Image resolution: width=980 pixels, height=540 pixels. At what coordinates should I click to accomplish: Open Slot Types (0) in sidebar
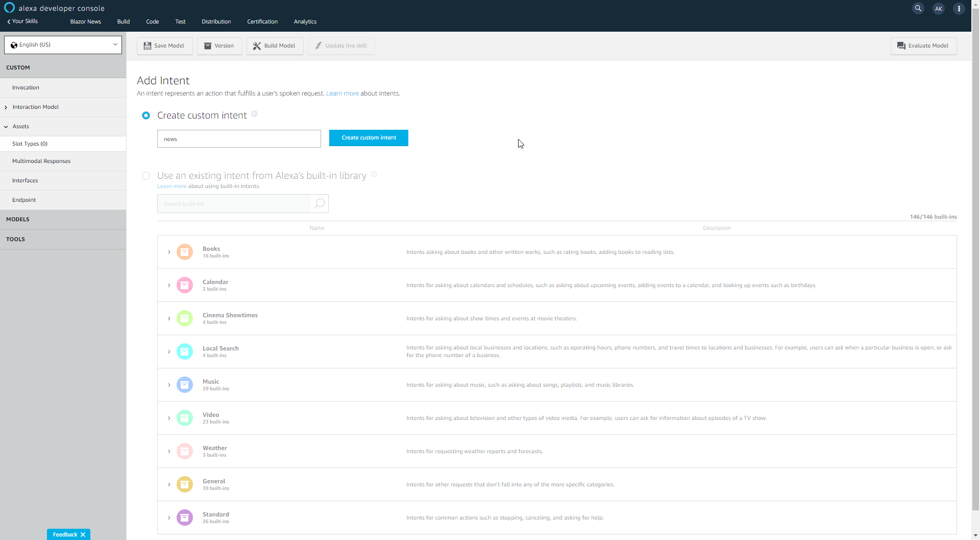[x=63, y=144]
